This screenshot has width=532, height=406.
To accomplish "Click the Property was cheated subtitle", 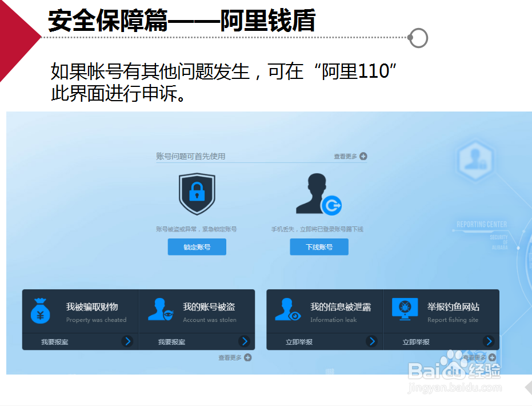I will click(x=97, y=320).
